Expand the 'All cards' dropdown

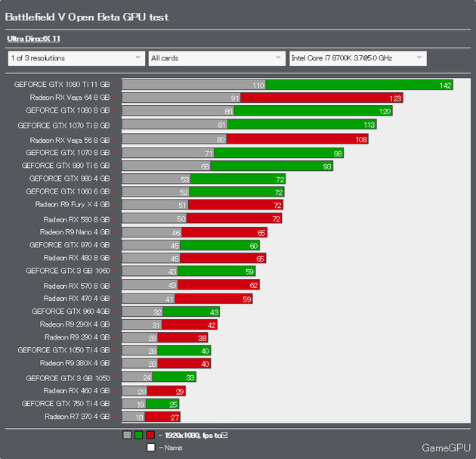tap(217, 58)
